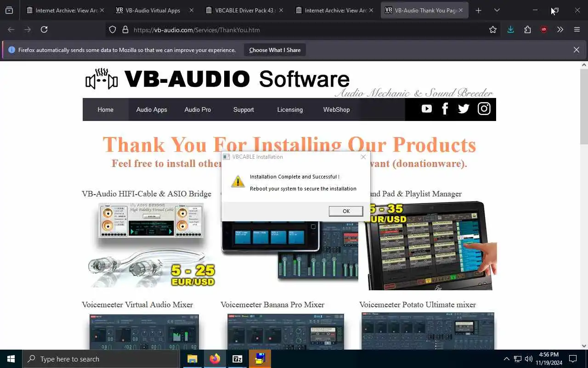Open VB-Audio Twitter icon
Screen dimensions: 588x368
coord(464,109)
